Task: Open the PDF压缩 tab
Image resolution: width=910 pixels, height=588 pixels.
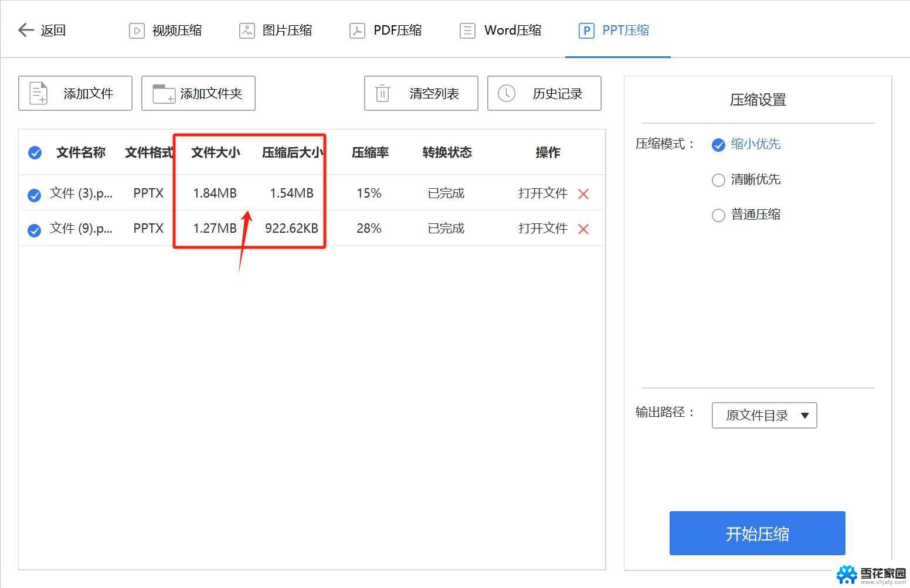Action: point(386,30)
